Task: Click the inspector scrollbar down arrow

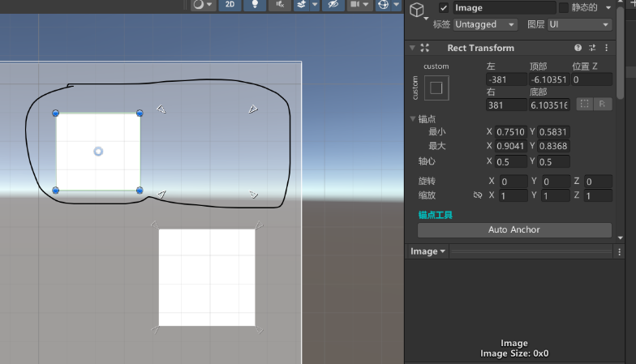Action: (620, 238)
